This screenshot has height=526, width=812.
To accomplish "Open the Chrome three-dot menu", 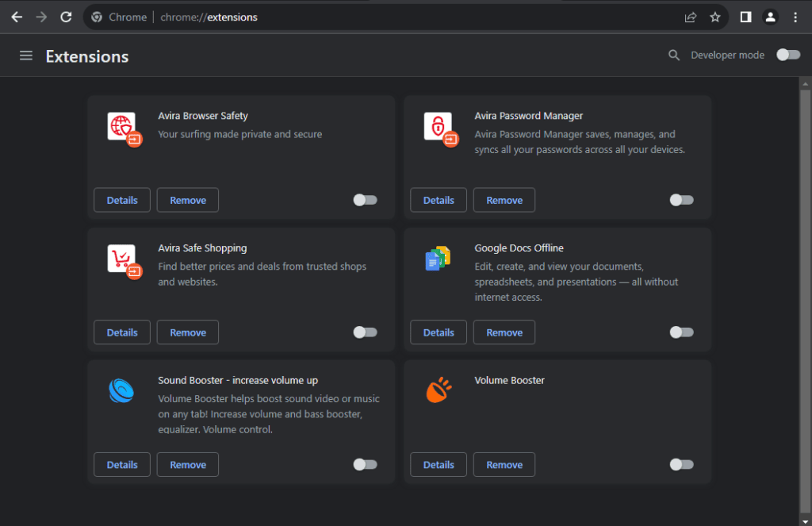I will click(x=795, y=17).
